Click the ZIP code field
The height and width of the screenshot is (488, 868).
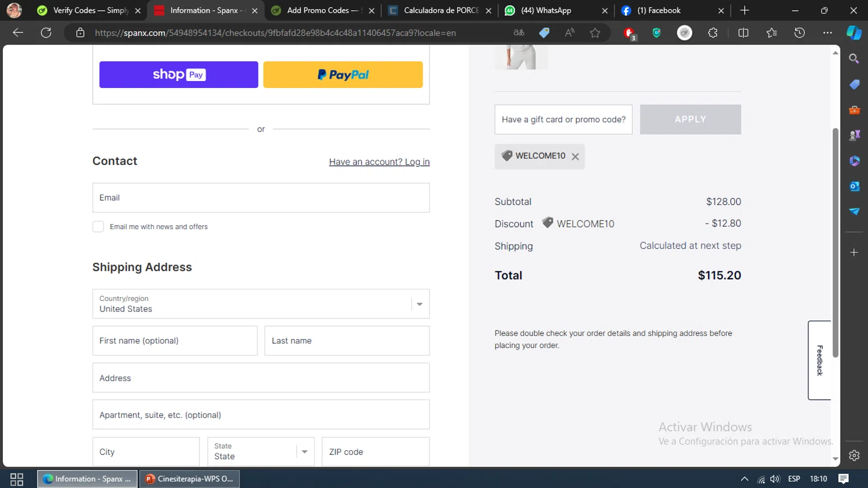[x=376, y=452]
